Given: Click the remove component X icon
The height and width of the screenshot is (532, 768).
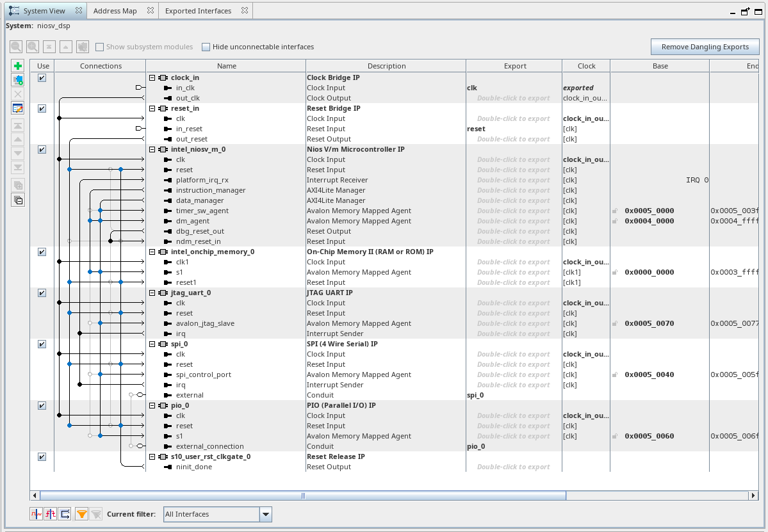Looking at the screenshot, I should tap(18, 94).
